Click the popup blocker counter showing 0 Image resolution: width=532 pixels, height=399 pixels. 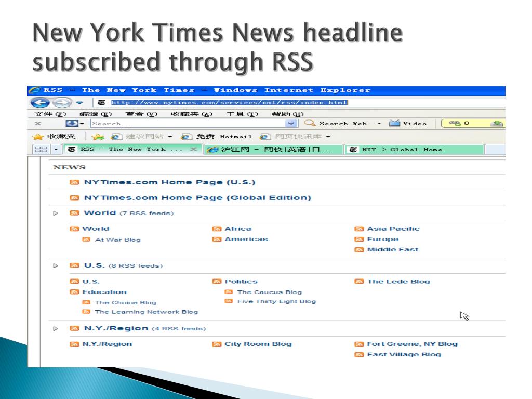[x=459, y=123]
